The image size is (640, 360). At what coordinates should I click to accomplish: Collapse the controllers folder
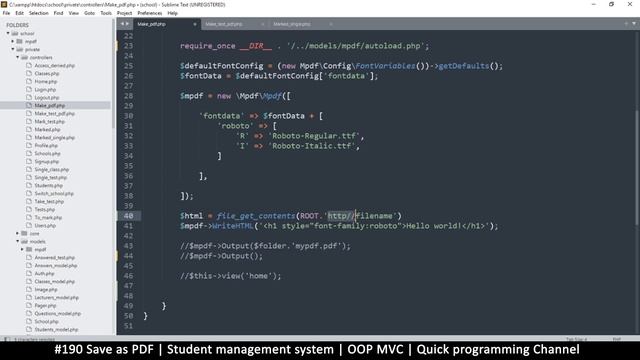[18, 58]
